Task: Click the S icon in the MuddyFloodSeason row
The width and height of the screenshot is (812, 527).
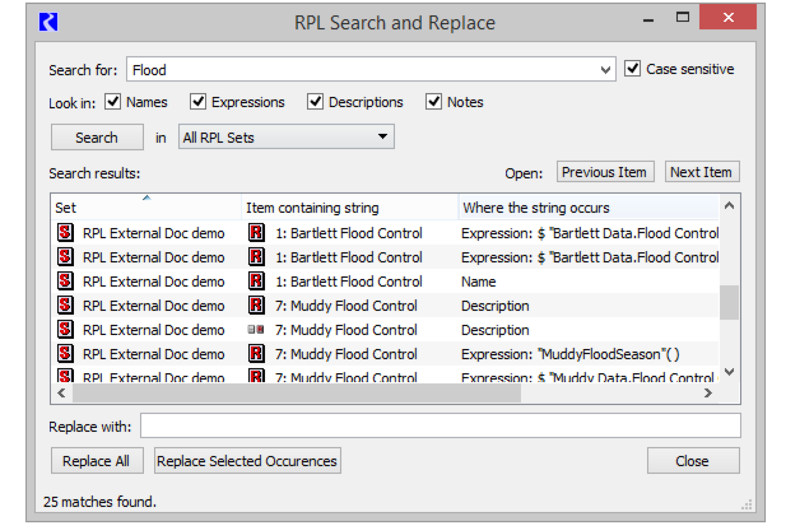Action: [x=65, y=353]
